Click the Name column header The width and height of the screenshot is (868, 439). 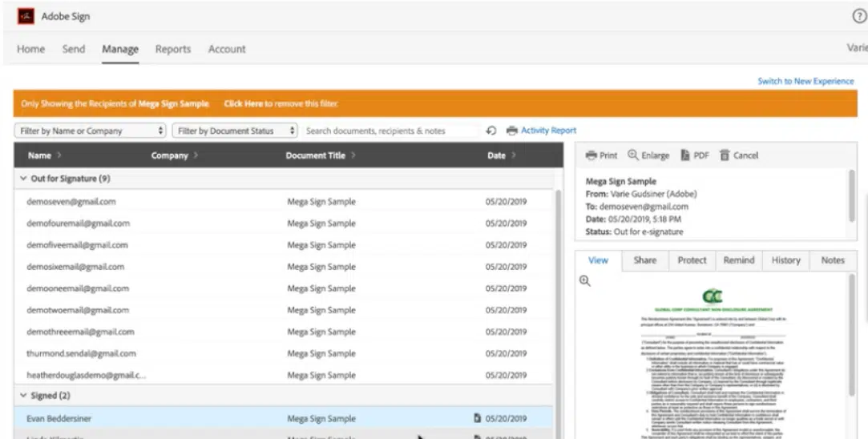point(39,155)
